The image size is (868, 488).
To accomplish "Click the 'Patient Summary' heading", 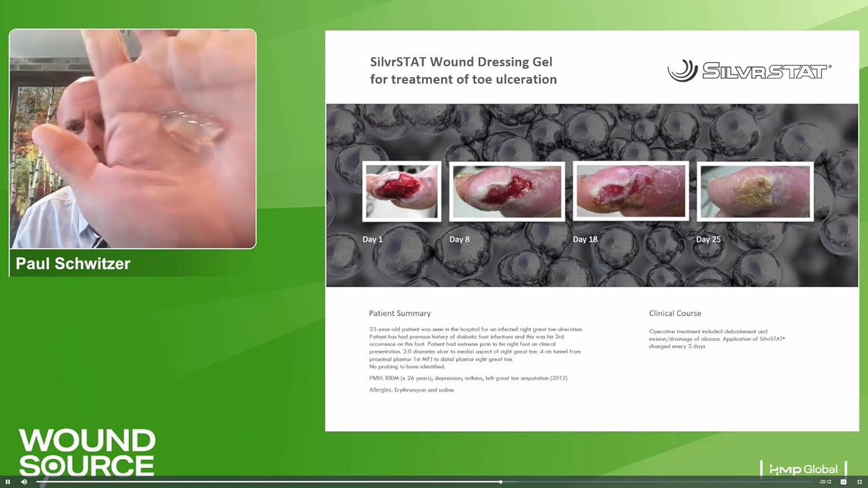I will tap(399, 313).
